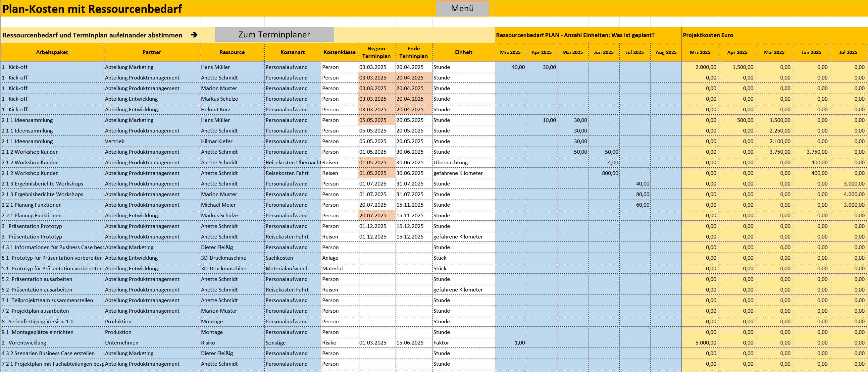Select Helmut Kurz resource cell
Viewport: 868px width, 372px height.
pyautogui.click(x=232, y=110)
